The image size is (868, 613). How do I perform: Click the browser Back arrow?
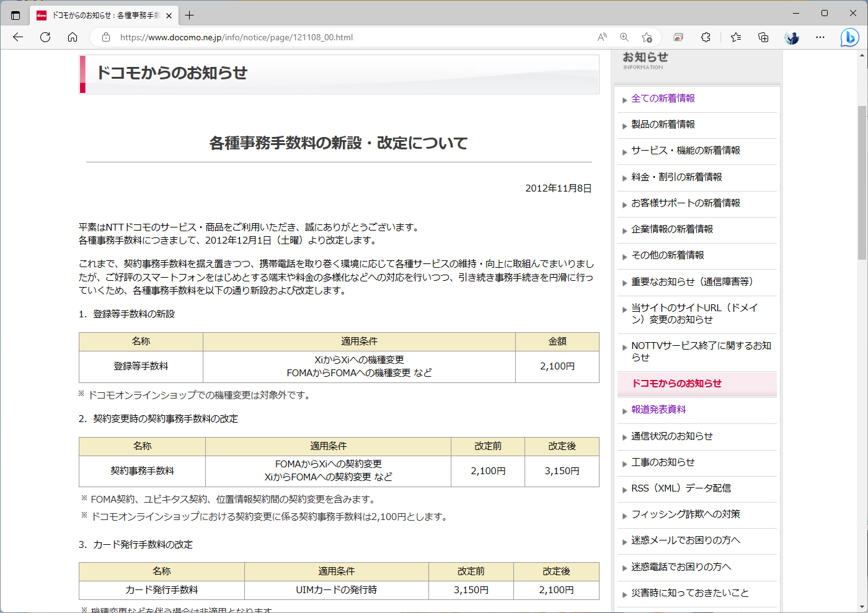click(18, 37)
